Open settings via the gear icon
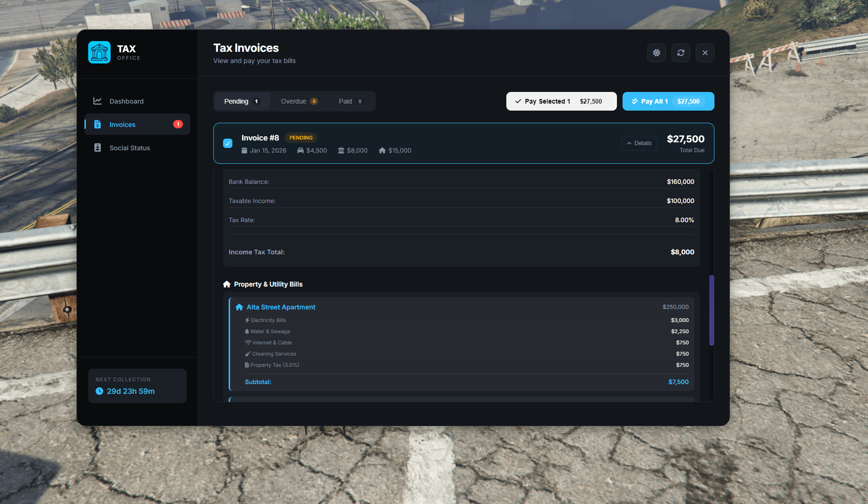 (656, 53)
